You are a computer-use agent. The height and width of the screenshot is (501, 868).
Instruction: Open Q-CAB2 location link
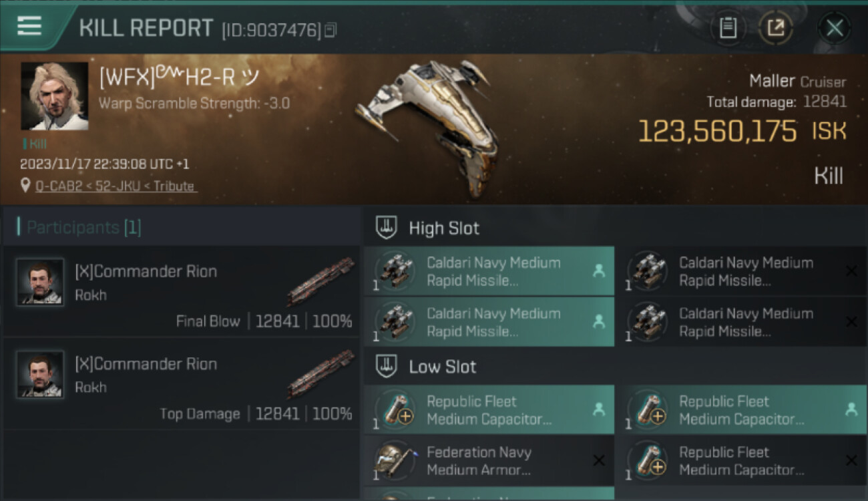click(116, 186)
